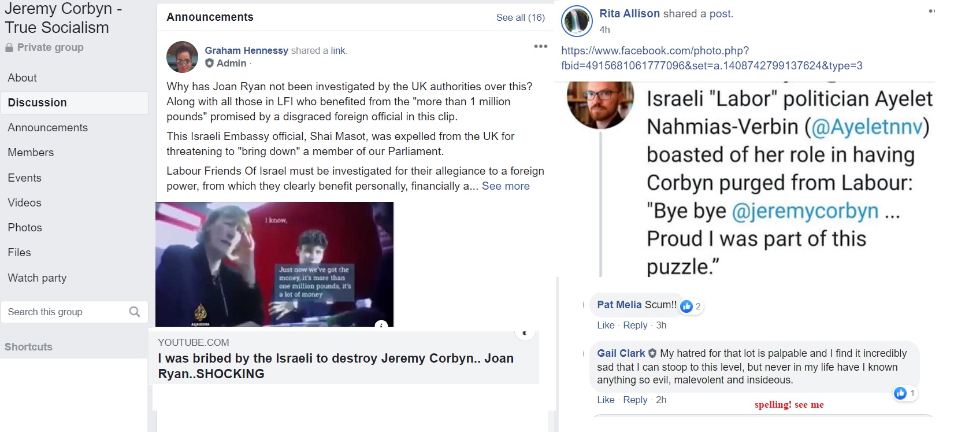980x432 pixels.
Task: Click the admin shield badge beside Gail Clark
Action: click(652, 353)
